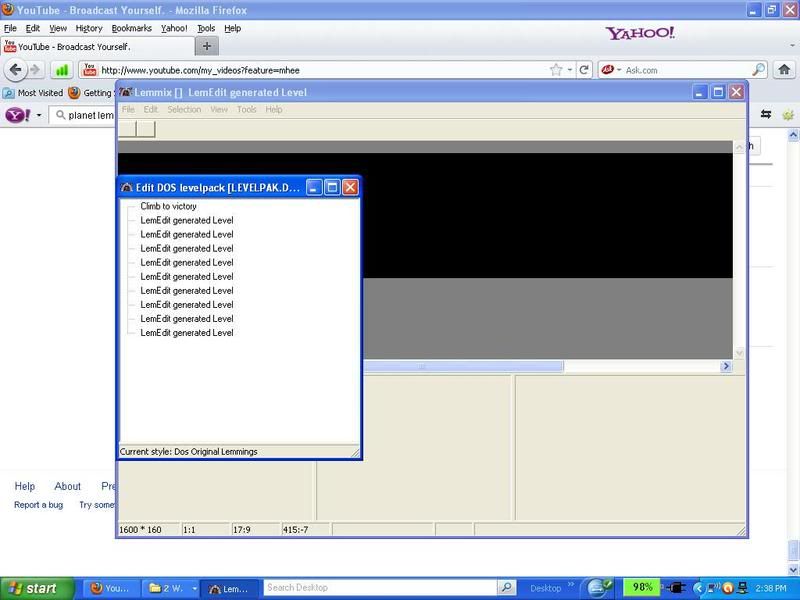
Task: Click the '415:-7' status bar value
Action: click(295, 530)
